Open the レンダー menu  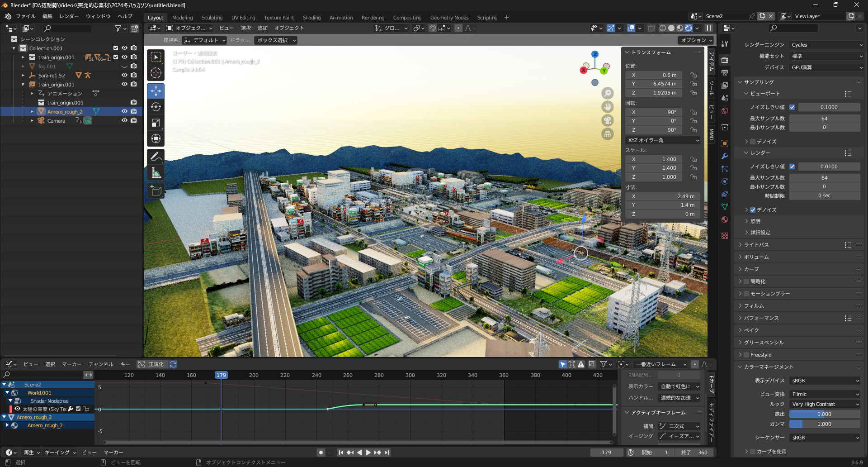(x=69, y=16)
